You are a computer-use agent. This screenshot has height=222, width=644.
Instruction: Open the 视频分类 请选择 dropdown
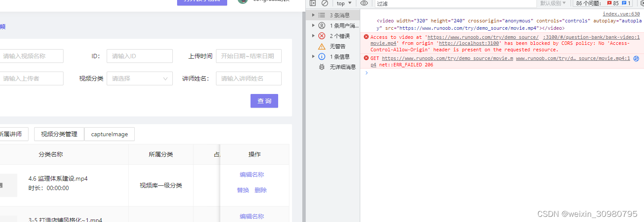(x=140, y=78)
